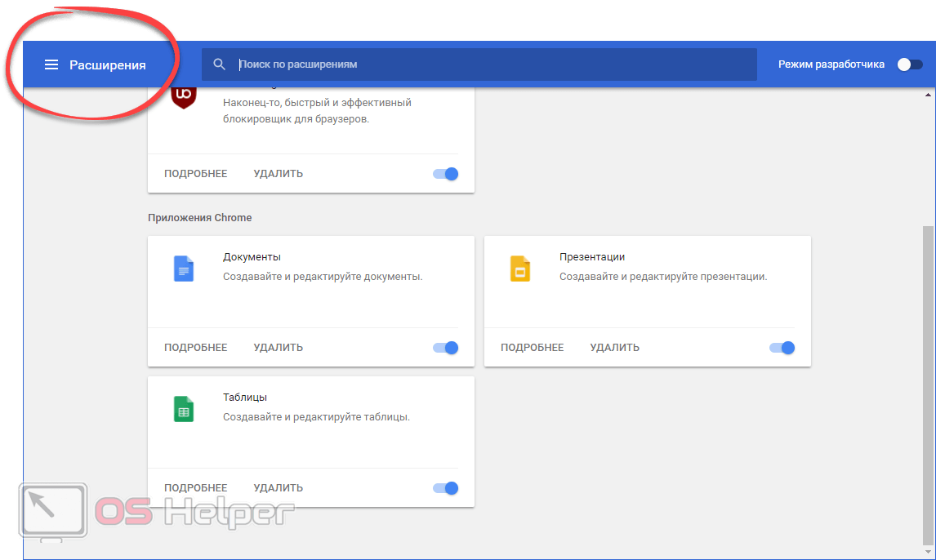Open Подробнее for the blocker extension
Viewport: 936px width, 560px height.
(x=196, y=174)
